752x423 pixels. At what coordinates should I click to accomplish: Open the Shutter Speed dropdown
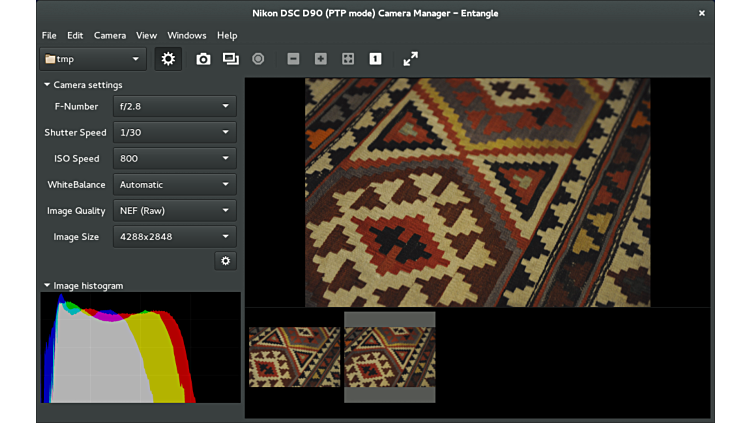[x=174, y=132]
